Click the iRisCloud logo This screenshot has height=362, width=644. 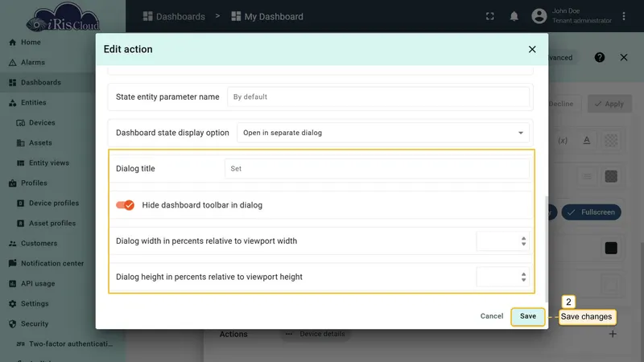[x=63, y=17]
